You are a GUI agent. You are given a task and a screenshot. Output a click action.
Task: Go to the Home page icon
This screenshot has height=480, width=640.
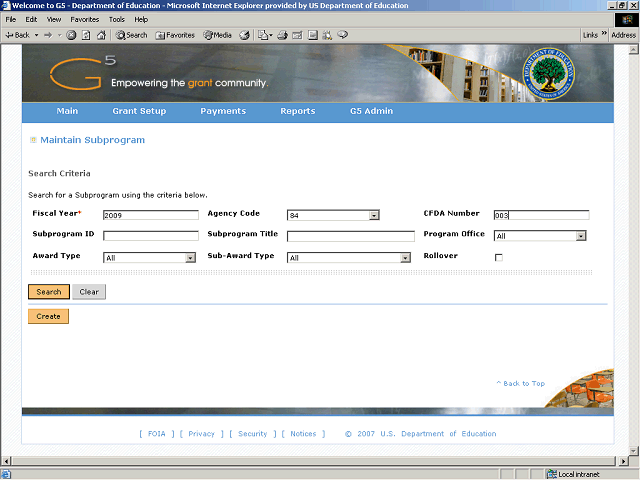click(x=101, y=35)
